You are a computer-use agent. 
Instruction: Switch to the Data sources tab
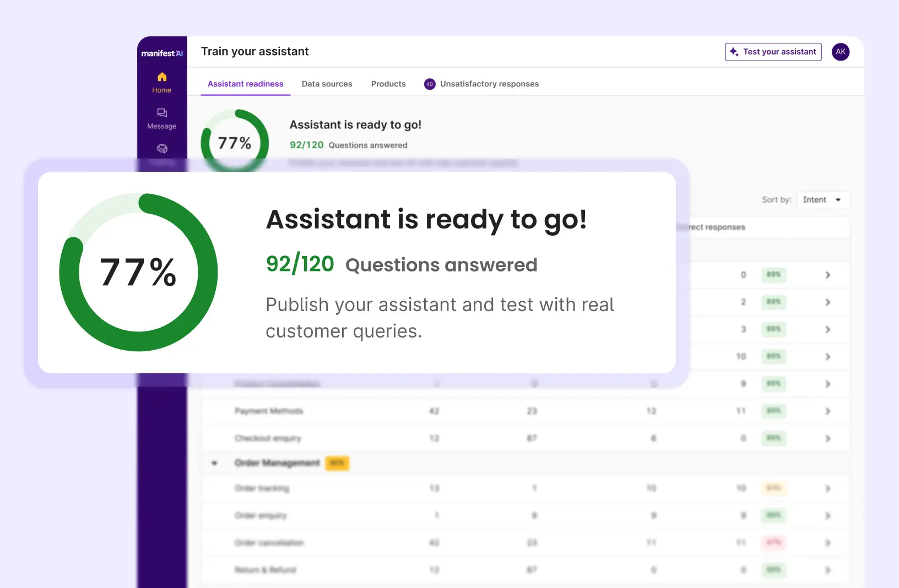327,84
